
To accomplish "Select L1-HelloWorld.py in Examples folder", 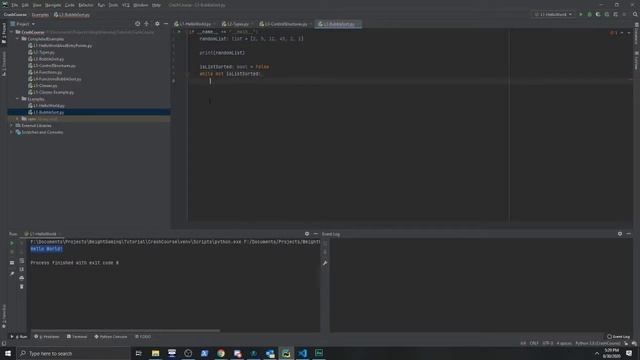I will pyautogui.click(x=46, y=105).
